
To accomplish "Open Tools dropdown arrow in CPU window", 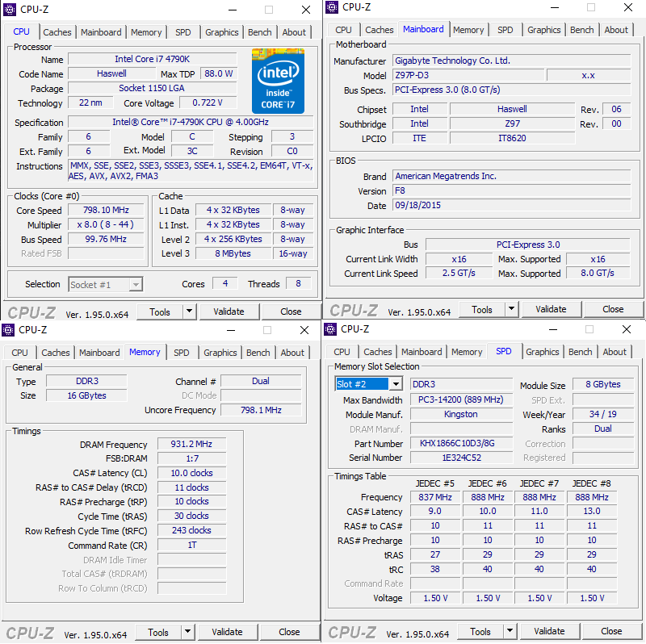I will (x=189, y=312).
